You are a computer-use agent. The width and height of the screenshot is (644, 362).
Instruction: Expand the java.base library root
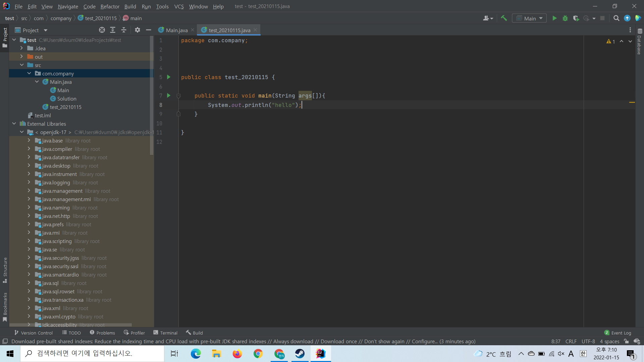click(29, 140)
